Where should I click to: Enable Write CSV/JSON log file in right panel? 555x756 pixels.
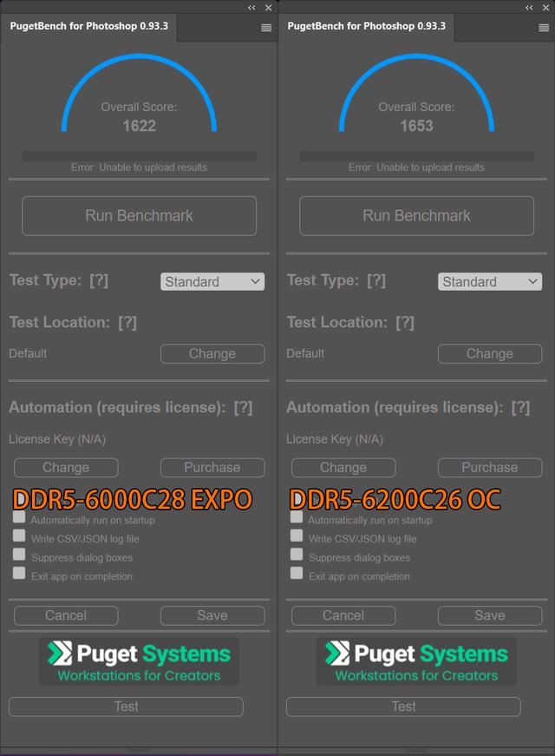297,536
